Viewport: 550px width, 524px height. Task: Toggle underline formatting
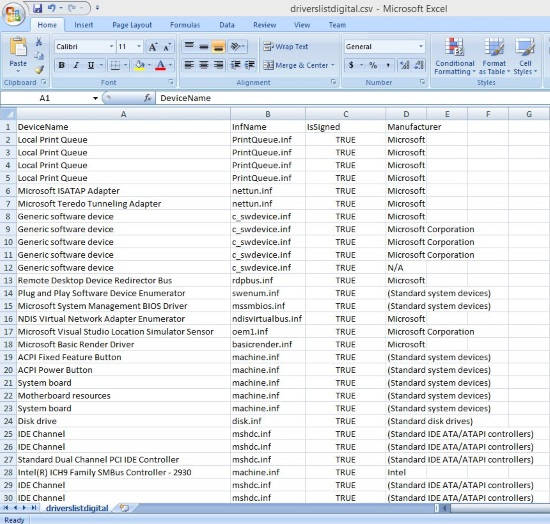coord(90,65)
